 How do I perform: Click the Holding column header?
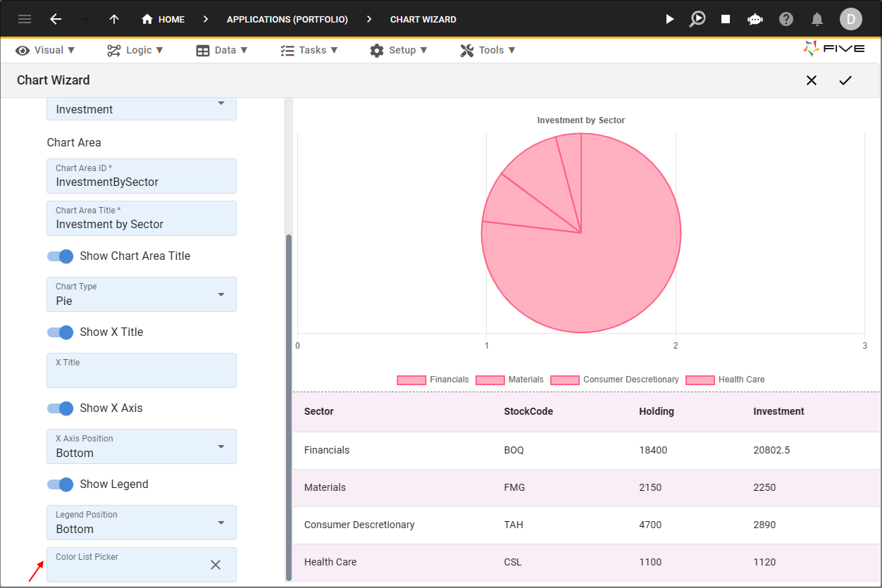point(657,411)
